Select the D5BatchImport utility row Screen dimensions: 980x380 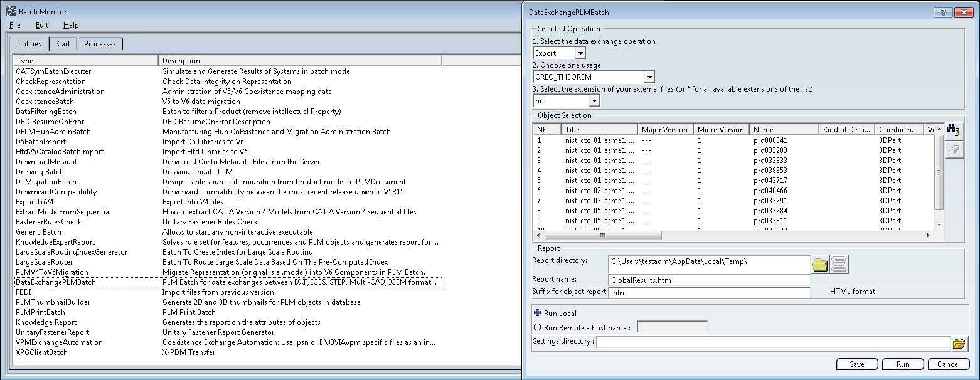[x=228, y=142]
